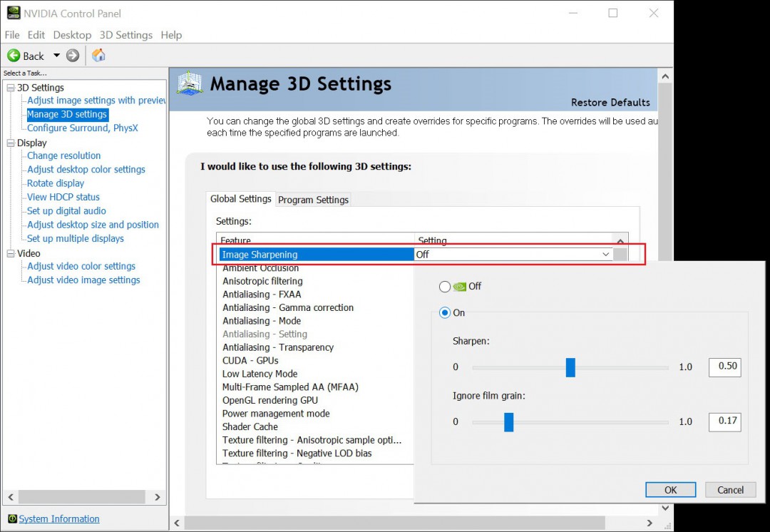Click the OK button

[670, 490]
